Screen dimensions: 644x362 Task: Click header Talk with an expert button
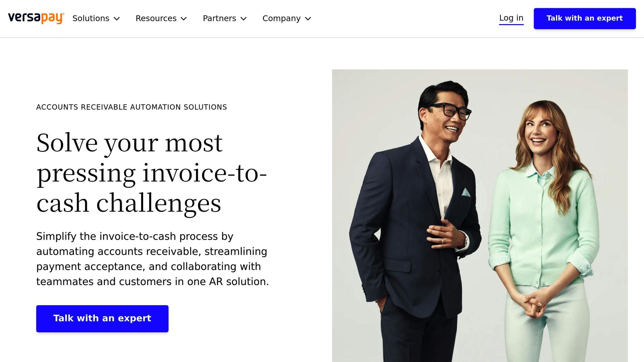click(585, 19)
